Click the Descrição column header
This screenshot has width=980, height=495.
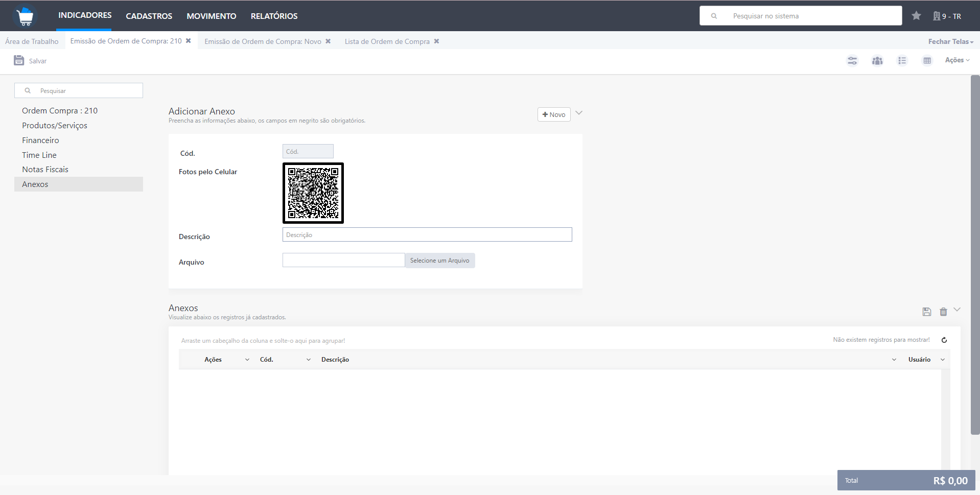point(335,360)
